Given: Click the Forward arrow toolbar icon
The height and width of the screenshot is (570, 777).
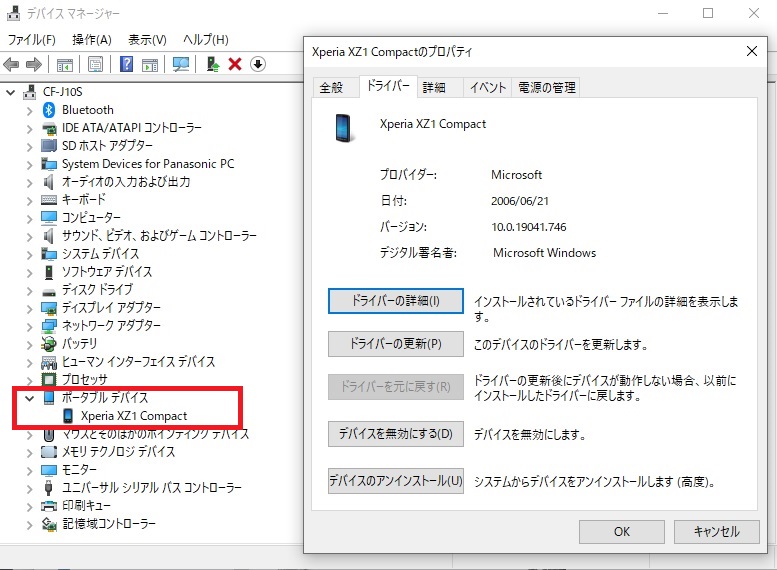Looking at the screenshot, I should 34,64.
